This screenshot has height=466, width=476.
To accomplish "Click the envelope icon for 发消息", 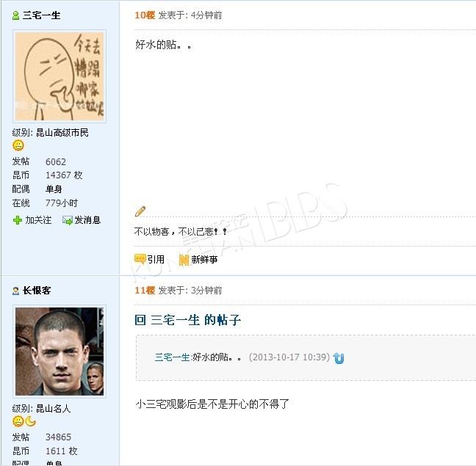I will point(68,220).
